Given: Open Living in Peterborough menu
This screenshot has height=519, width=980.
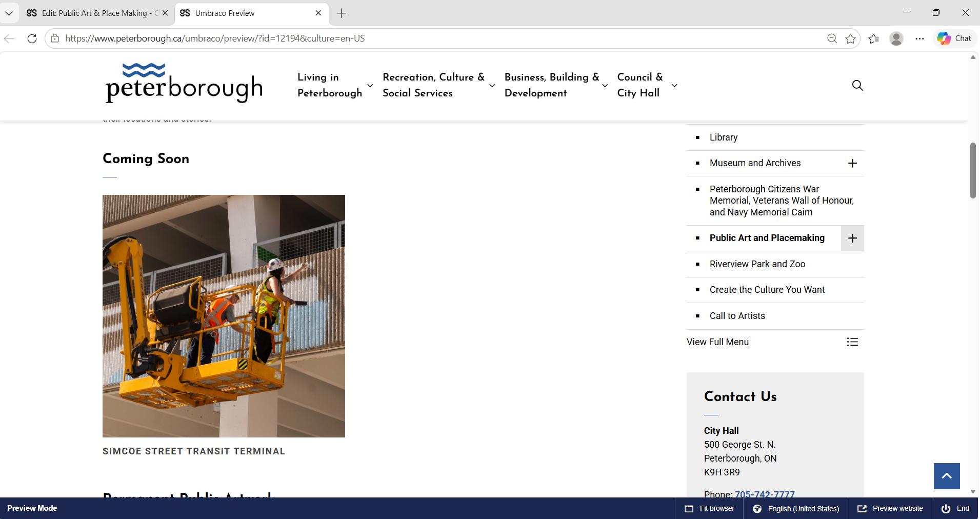Looking at the screenshot, I should (330, 85).
